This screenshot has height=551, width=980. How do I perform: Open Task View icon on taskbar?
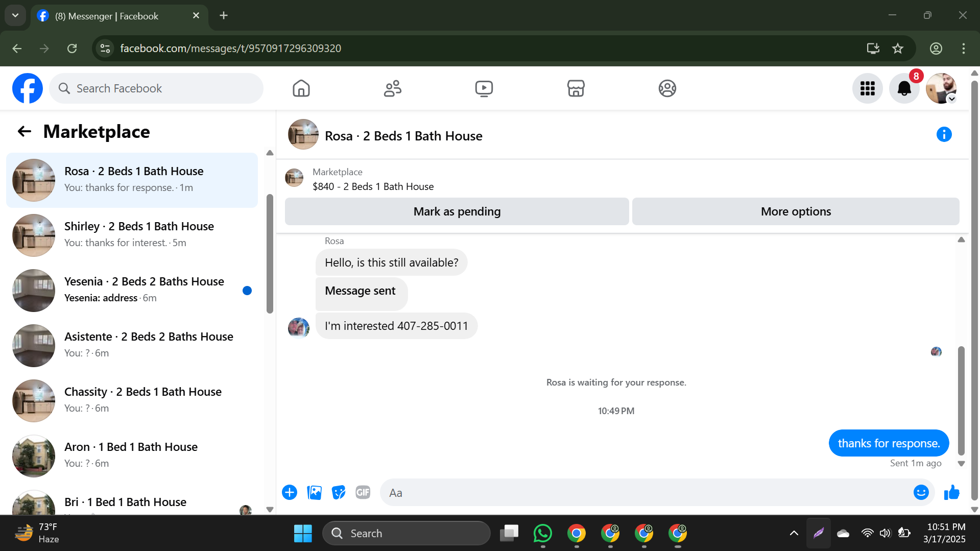coord(509,533)
